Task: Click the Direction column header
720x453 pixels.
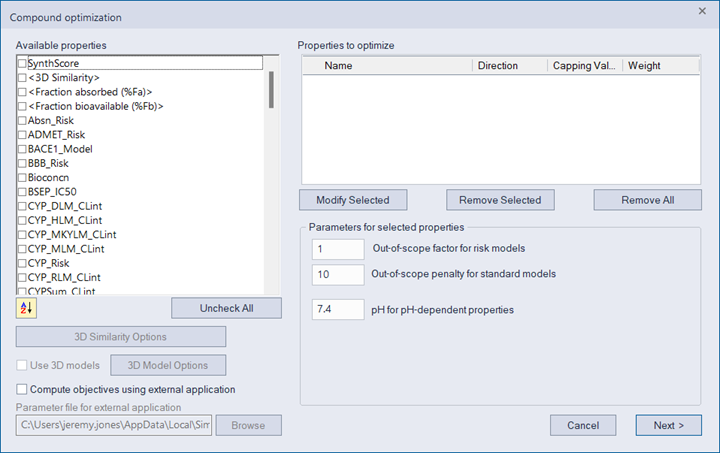Action: tap(510, 66)
